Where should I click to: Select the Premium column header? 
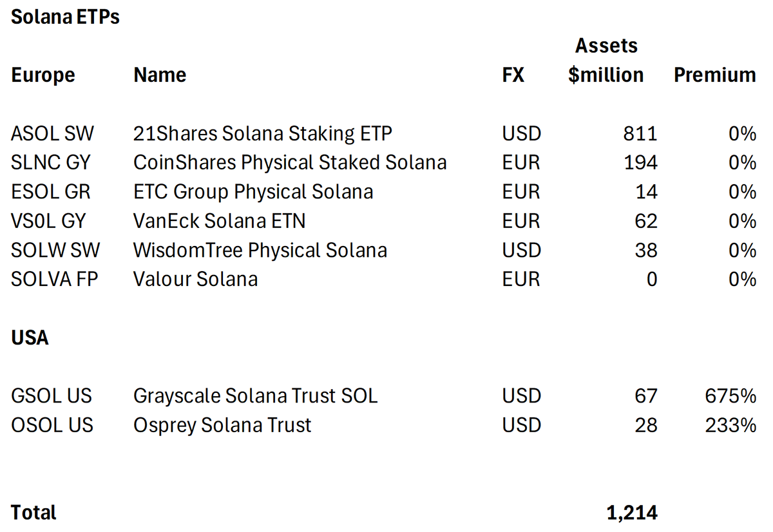[714, 75]
